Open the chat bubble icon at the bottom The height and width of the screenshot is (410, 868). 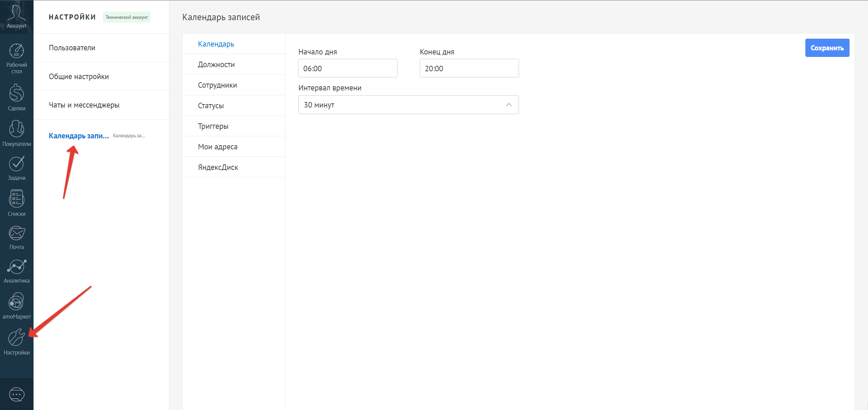[16, 395]
